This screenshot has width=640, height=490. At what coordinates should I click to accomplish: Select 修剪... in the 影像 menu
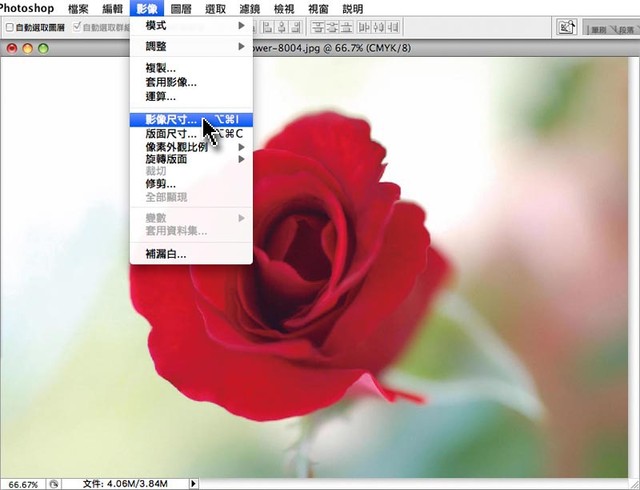coord(160,184)
